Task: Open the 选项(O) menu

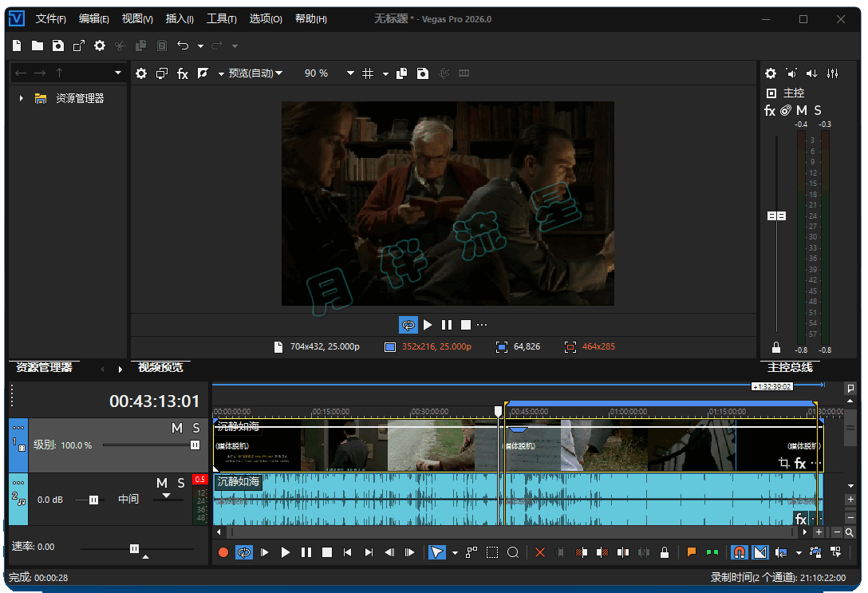Action: (x=265, y=19)
